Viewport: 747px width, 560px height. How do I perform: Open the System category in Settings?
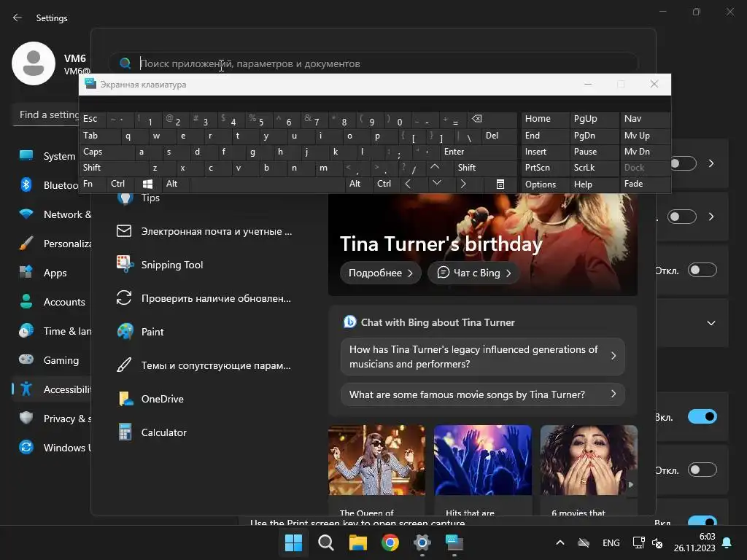point(52,156)
